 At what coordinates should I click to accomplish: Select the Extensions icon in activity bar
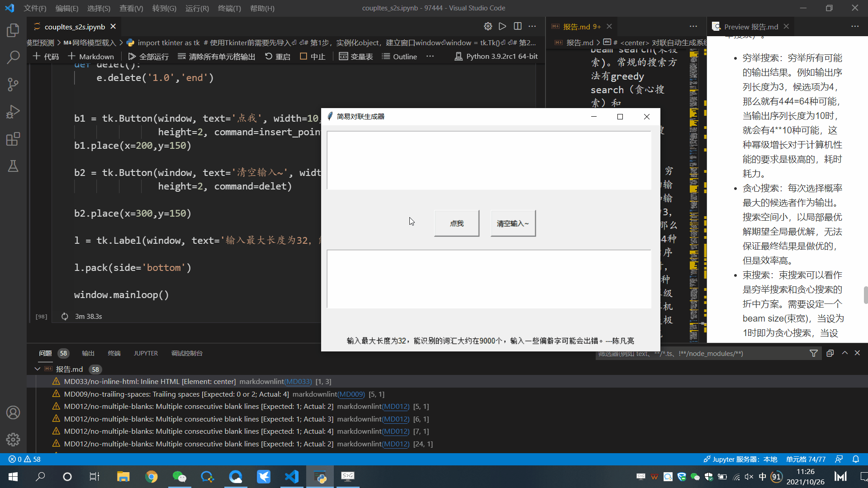pos(13,139)
